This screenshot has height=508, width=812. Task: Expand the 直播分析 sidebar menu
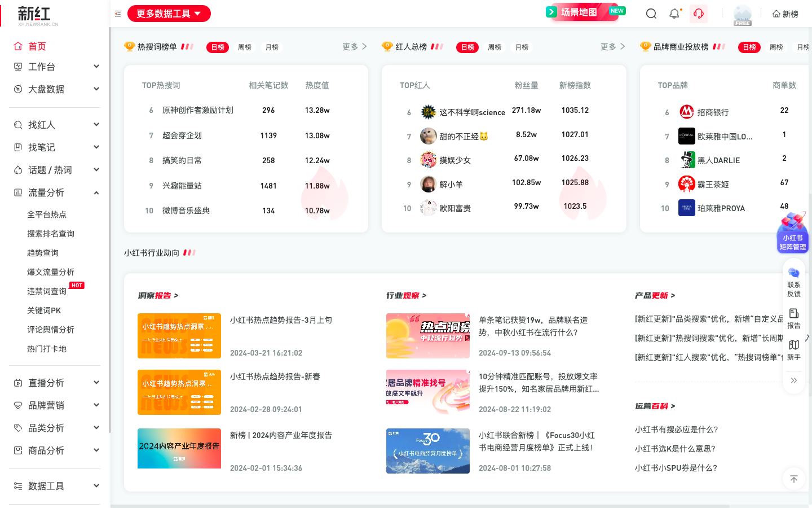55,383
